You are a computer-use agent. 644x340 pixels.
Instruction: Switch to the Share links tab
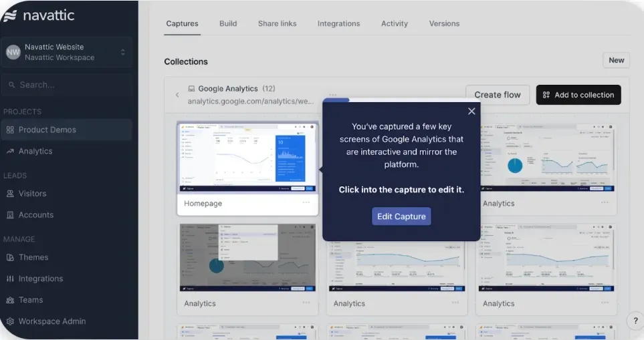pyautogui.click(x=278, y=23)
